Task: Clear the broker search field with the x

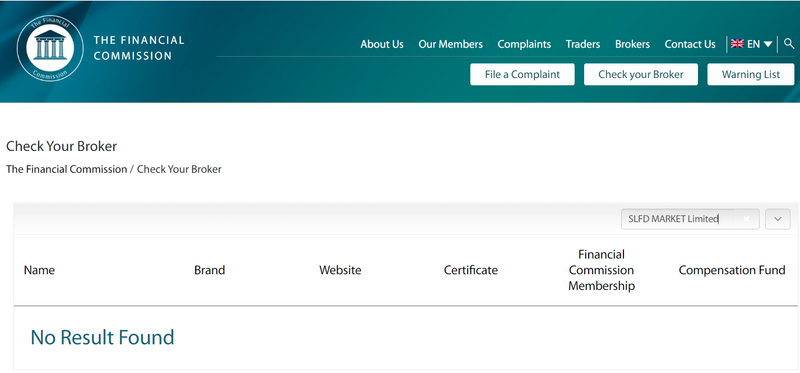Action: point(746,219)
